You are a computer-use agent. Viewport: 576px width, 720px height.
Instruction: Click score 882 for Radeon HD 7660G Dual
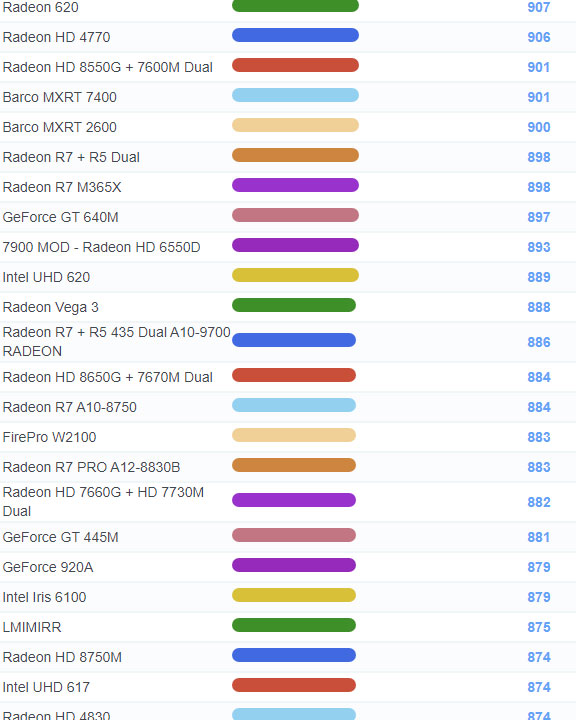coord(539,502)
